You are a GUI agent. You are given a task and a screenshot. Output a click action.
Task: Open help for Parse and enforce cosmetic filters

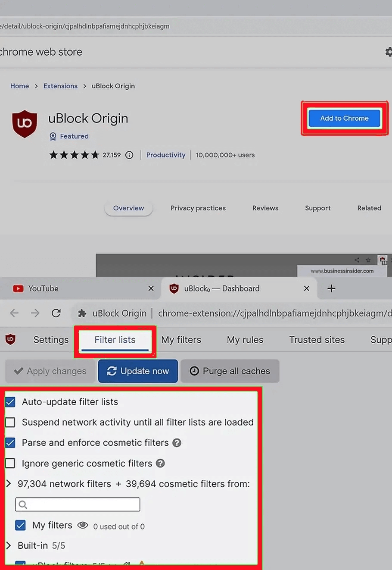pos(177,443)
